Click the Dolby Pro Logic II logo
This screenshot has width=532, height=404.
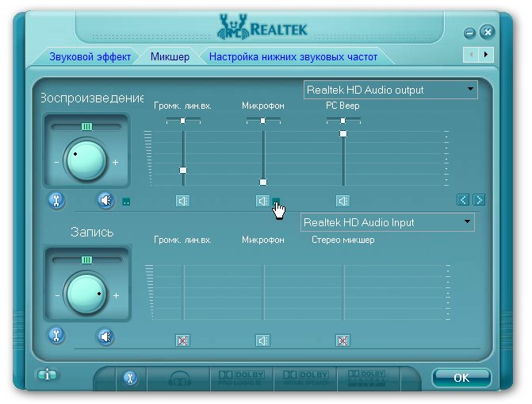click(242, 378)
